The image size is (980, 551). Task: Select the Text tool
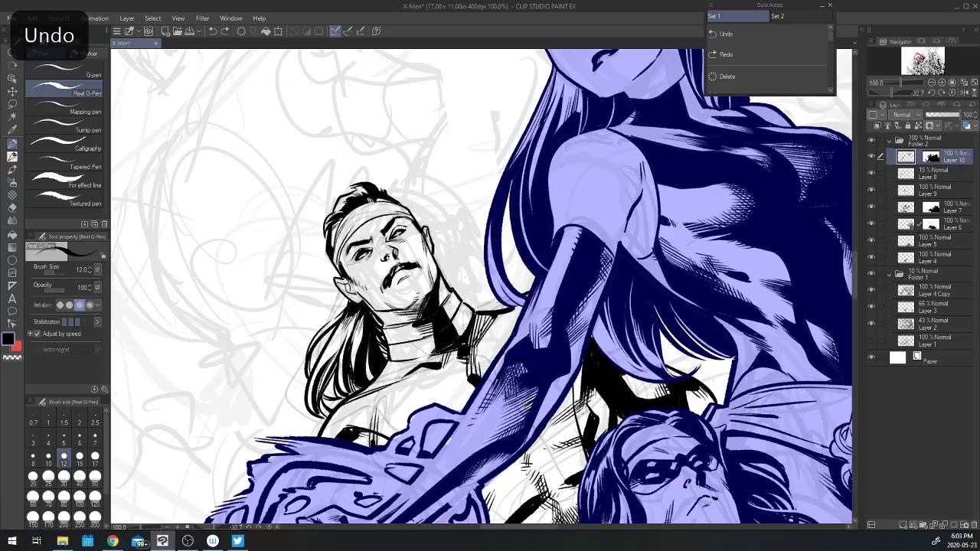click(x=12, y=299)
